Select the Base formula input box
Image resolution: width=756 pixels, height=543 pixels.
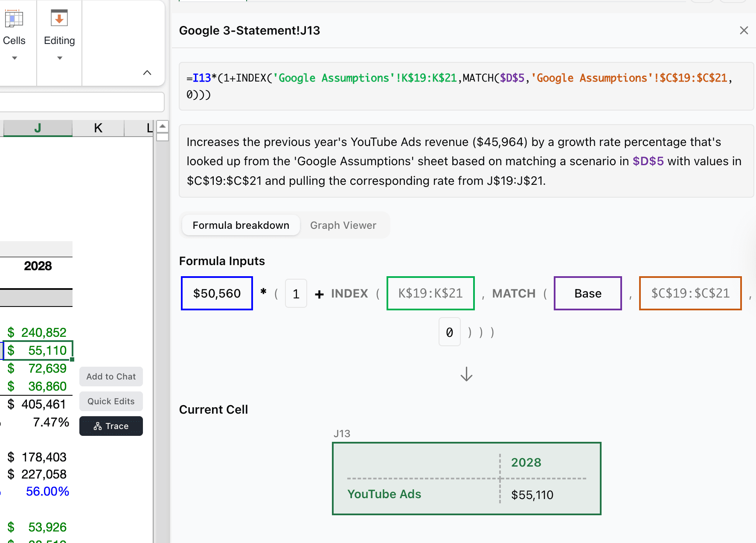pos(588,293)
